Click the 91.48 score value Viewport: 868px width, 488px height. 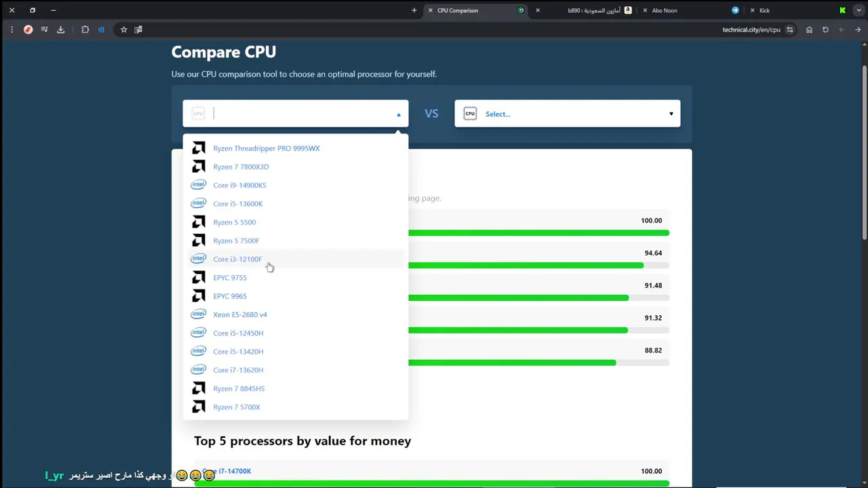click(653, 285)
